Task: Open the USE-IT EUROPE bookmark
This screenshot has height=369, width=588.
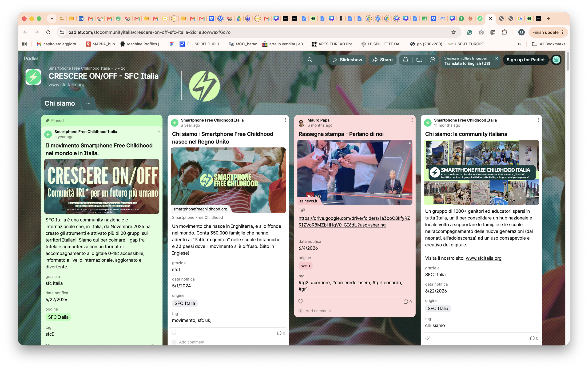Action: (x=465, y=44)
